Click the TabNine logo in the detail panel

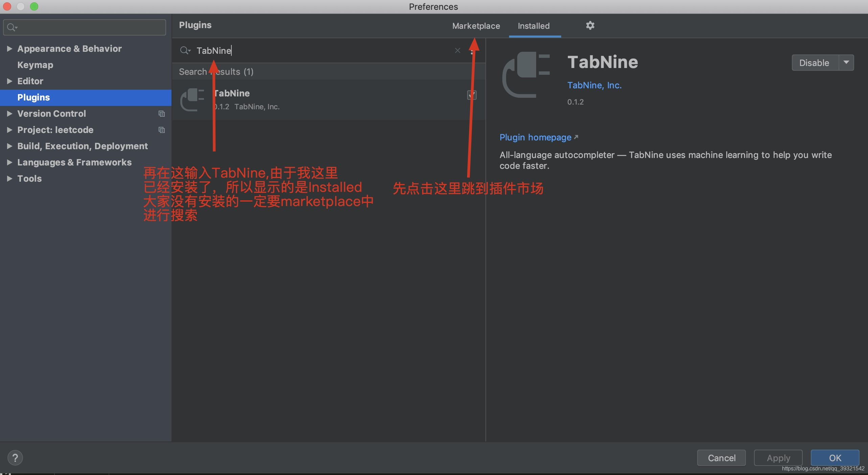tap(526, 75)
